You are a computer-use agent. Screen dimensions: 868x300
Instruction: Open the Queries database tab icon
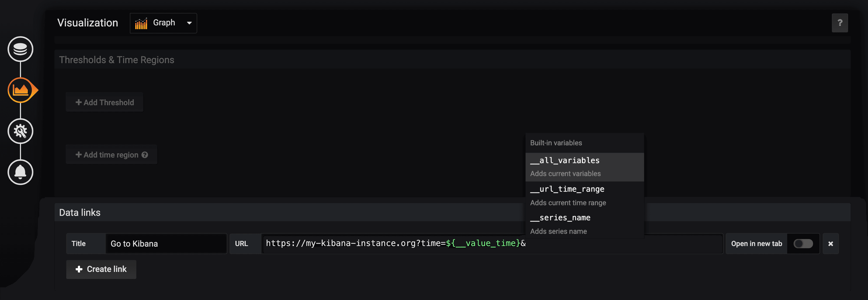pos(20,49)
